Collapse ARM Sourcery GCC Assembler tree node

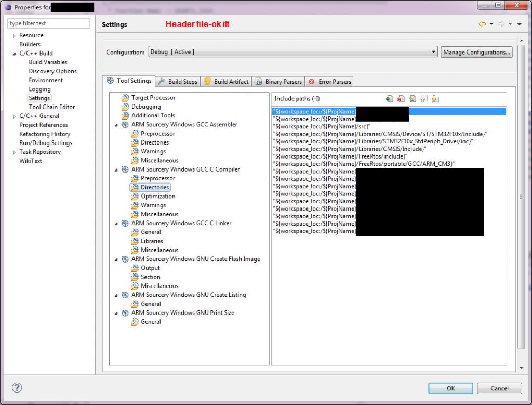[116, 125]
